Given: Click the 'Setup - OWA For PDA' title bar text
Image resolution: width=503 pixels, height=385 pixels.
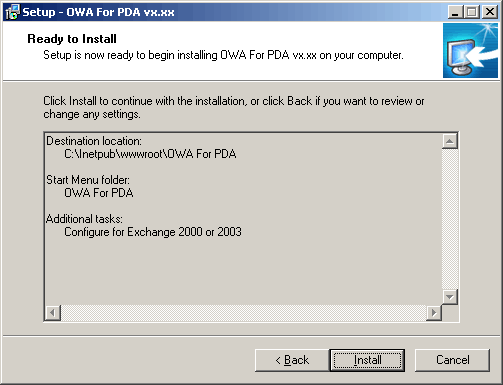Looking at the screenshot, I should click(98, 12).
